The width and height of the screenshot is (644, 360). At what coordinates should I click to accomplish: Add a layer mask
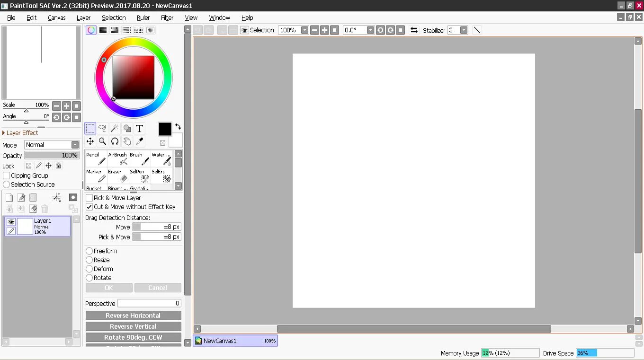click(73, 197)
